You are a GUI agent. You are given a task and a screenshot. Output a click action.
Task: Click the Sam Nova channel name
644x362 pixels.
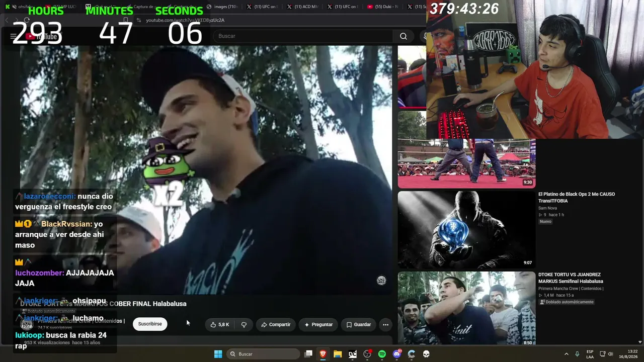(x=548, y=208)
